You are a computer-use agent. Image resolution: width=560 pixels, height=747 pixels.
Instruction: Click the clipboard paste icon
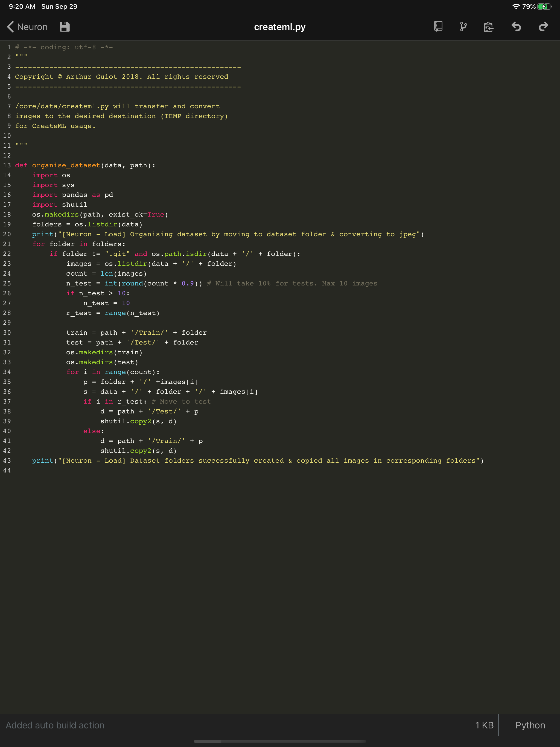point(488,27)
